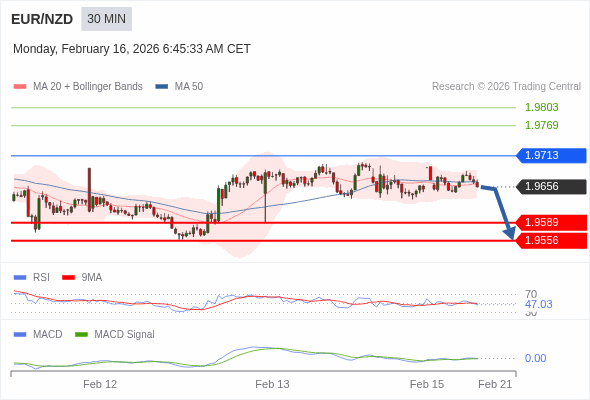
Task: Click the blue RSI legend swatch
Action: click(20, 278)
